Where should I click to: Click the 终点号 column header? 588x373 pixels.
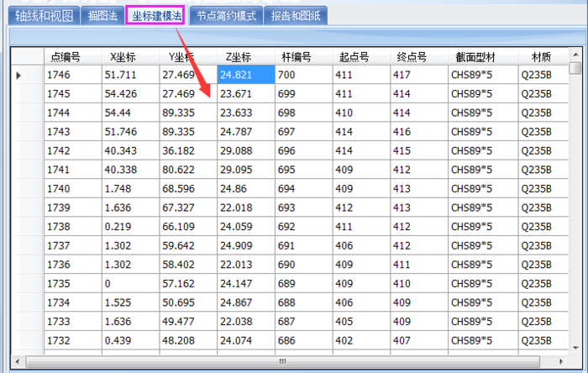[x=419, y=57]
